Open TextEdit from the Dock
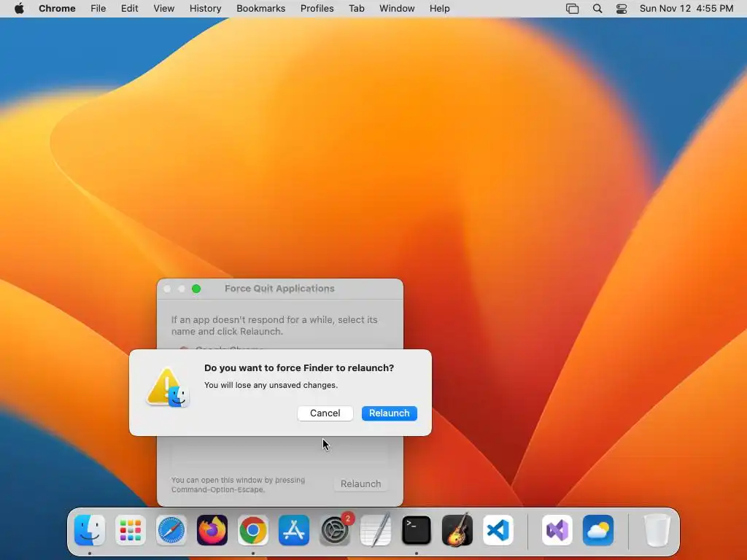The image size is (747, 560). (376, 530)
